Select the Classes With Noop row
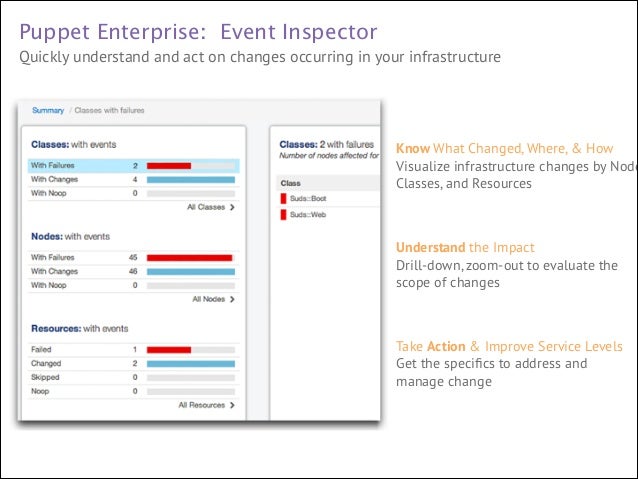Viewport: 638px width, 479px height. tap(133, 193)
